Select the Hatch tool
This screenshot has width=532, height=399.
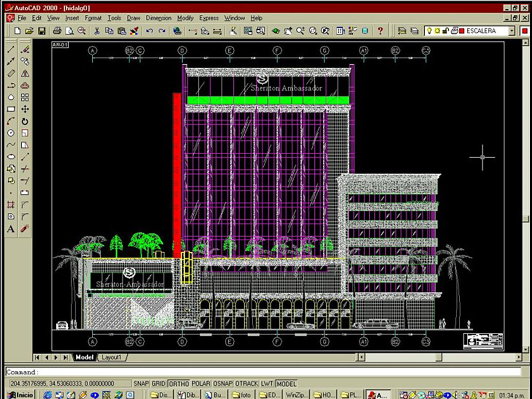(11, 205)
